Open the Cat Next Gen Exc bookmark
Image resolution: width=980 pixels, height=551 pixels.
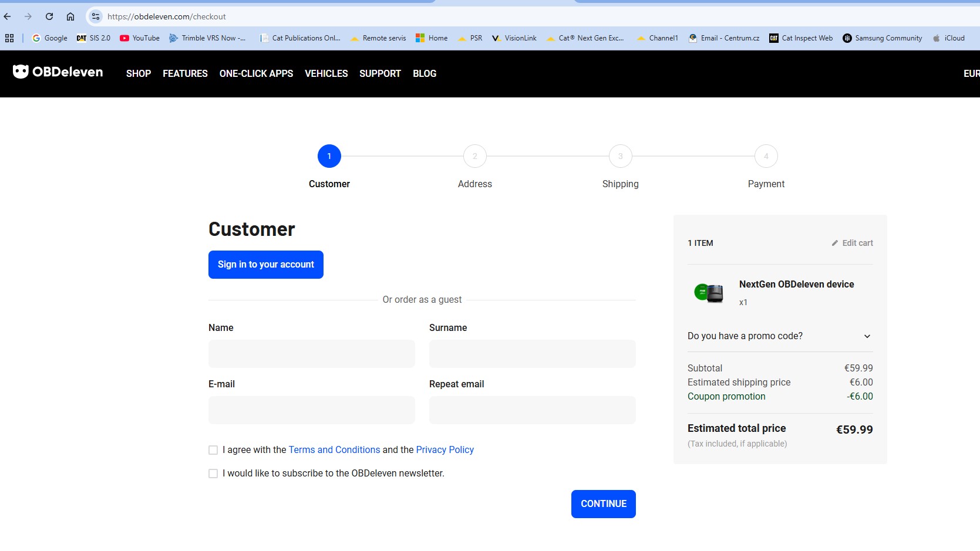tap(585, 38)
